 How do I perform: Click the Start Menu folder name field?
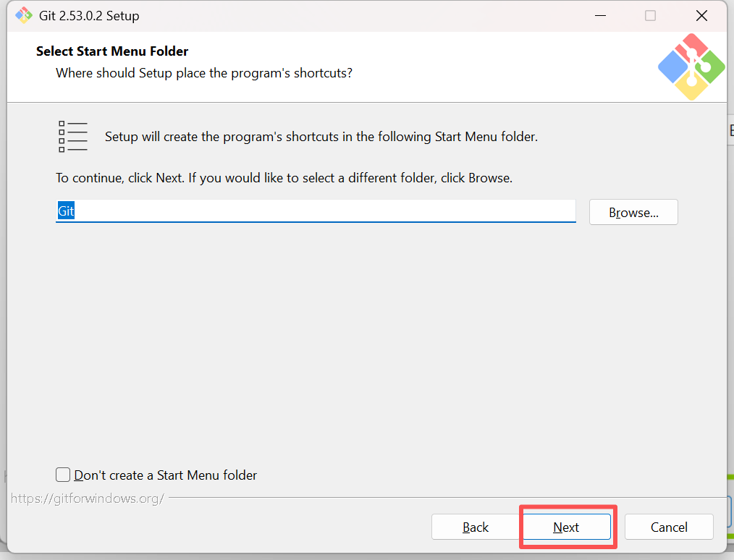(316, 211)
